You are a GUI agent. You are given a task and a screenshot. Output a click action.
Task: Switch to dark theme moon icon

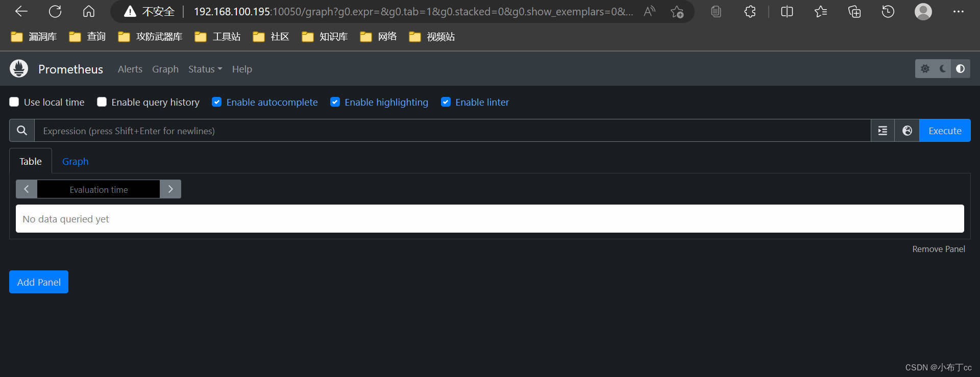[943, 68]
